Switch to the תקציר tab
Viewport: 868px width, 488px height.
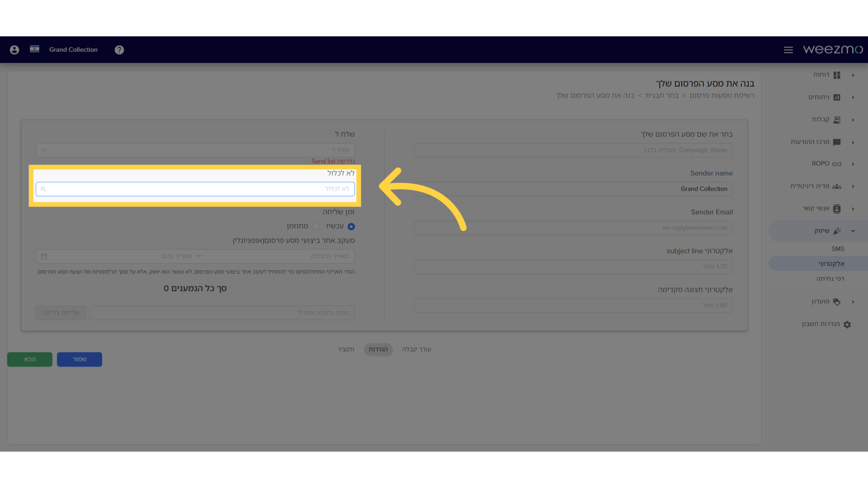[346, 349]
